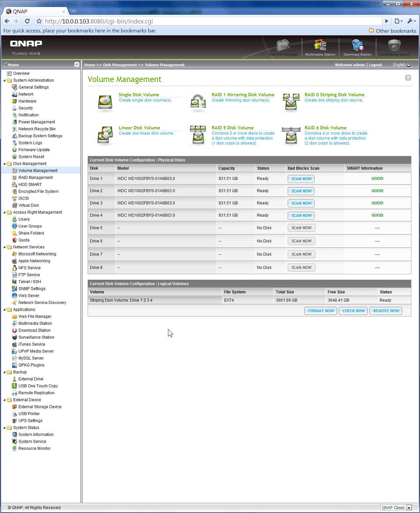Open Multimedia Station from the top banner

pyautogui.click(x=320, y=46)
